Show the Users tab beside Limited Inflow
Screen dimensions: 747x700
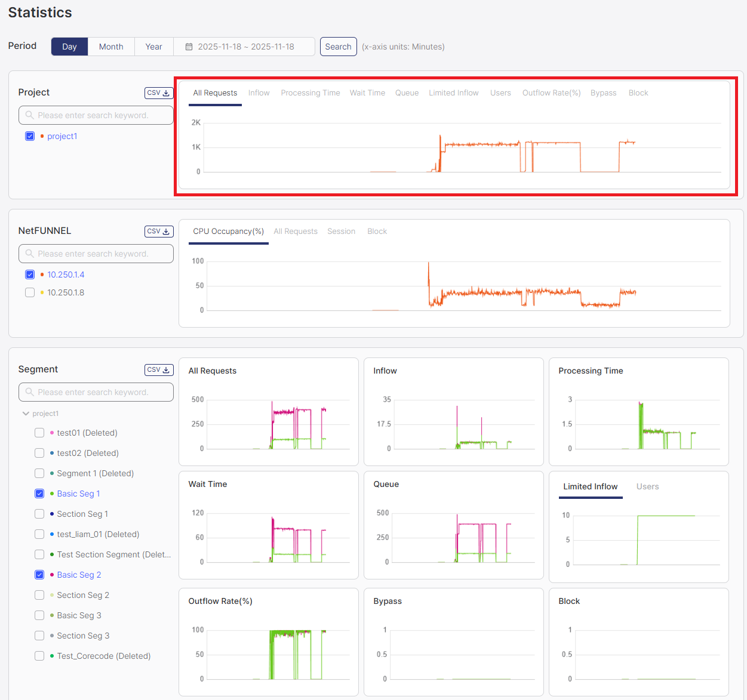click(x=647, y=487)
